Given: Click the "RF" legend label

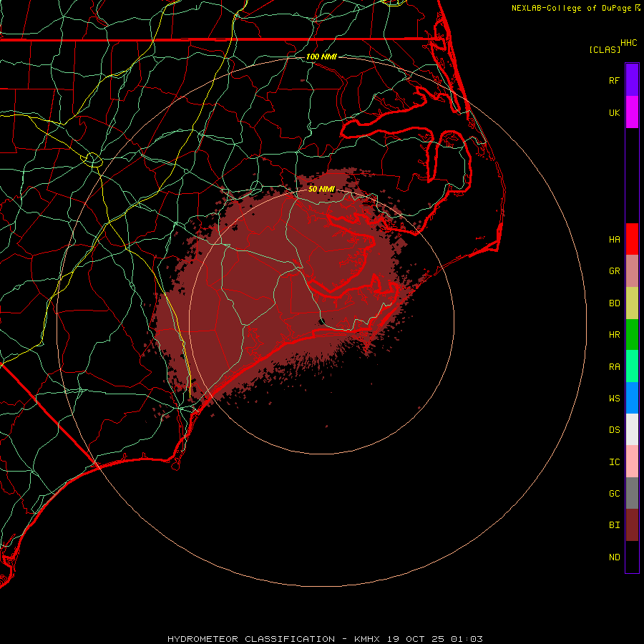Looking at the screenshot, I should (615, 80).
